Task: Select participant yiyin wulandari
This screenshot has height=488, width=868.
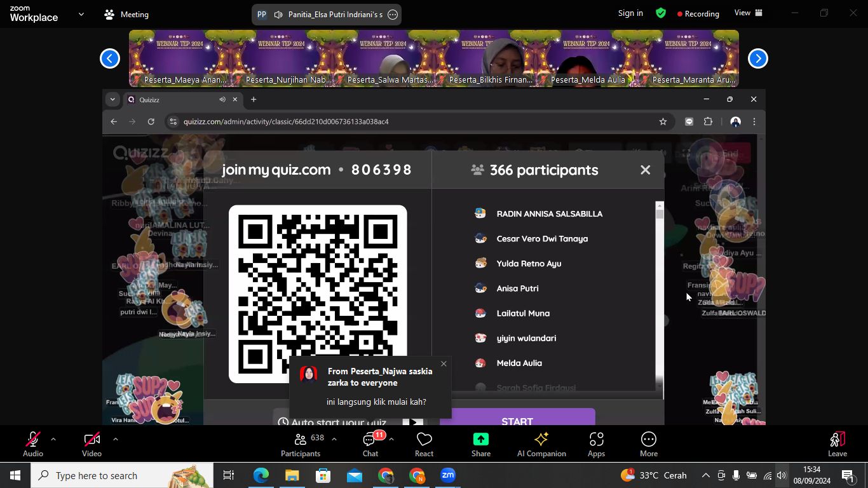Action: click(526, 338)
